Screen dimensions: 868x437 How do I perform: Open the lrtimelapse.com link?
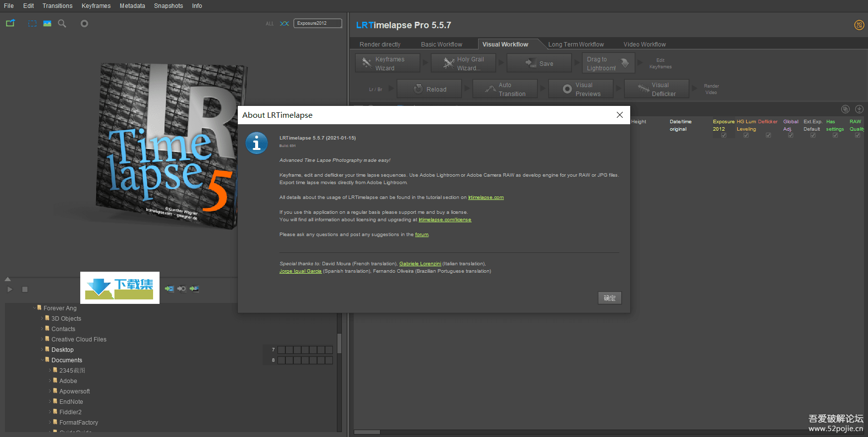tap(486, 197)
